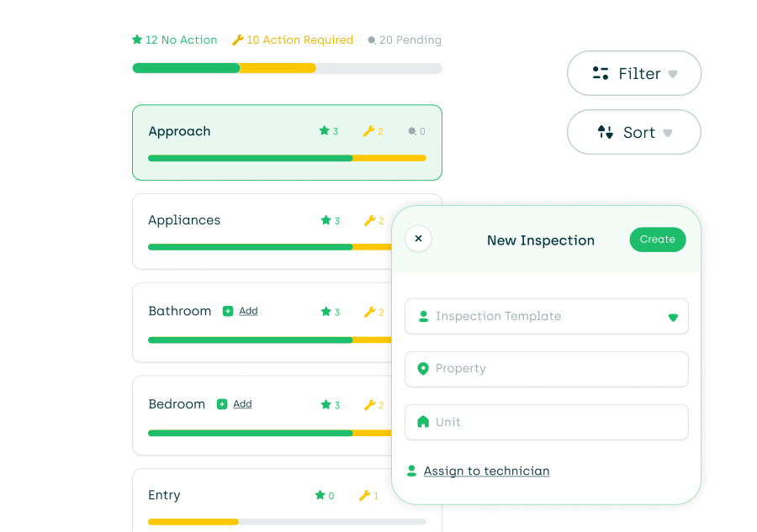Viewport: 757px width, 532px height.
Task: Click the star icon in Entry row
Action: (320, 495)
